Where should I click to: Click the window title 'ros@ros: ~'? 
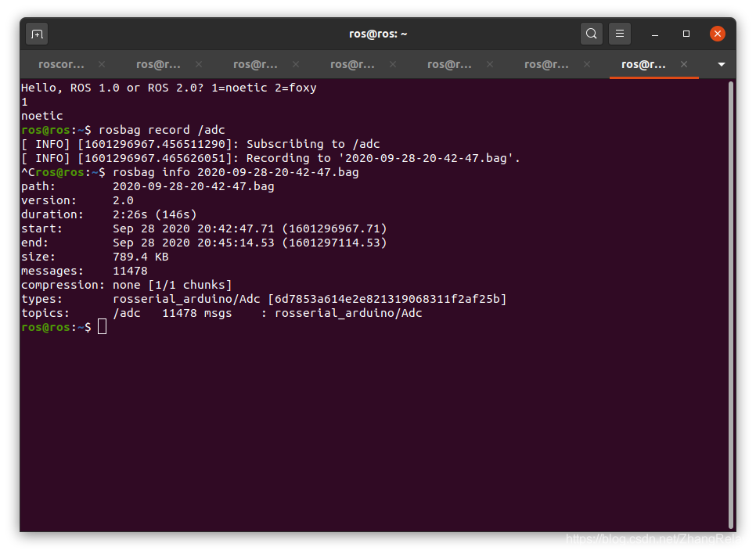tap(378, 34)
